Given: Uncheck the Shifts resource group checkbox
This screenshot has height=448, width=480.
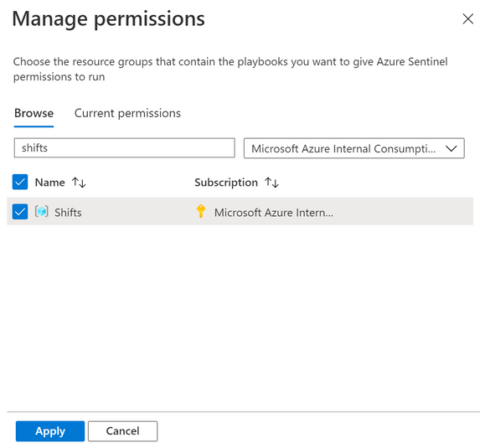Looking at the screenshot, I should coord(20,212).
